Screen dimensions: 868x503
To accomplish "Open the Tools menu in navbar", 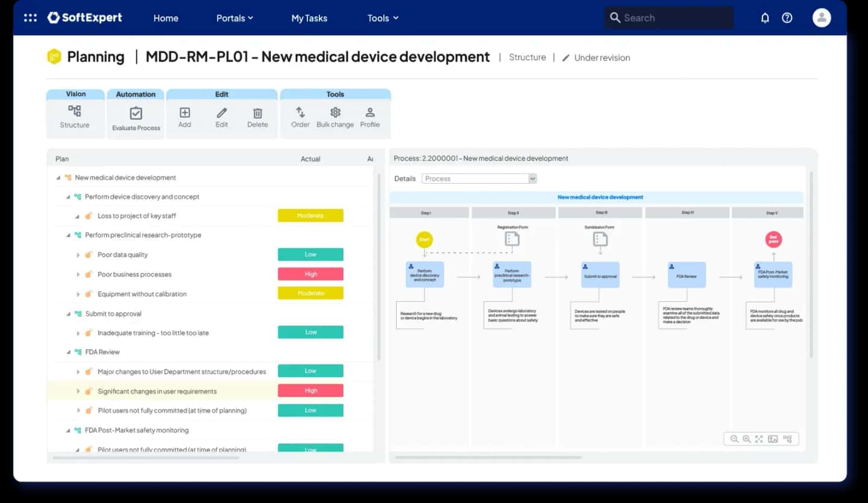I will (383, 18).
